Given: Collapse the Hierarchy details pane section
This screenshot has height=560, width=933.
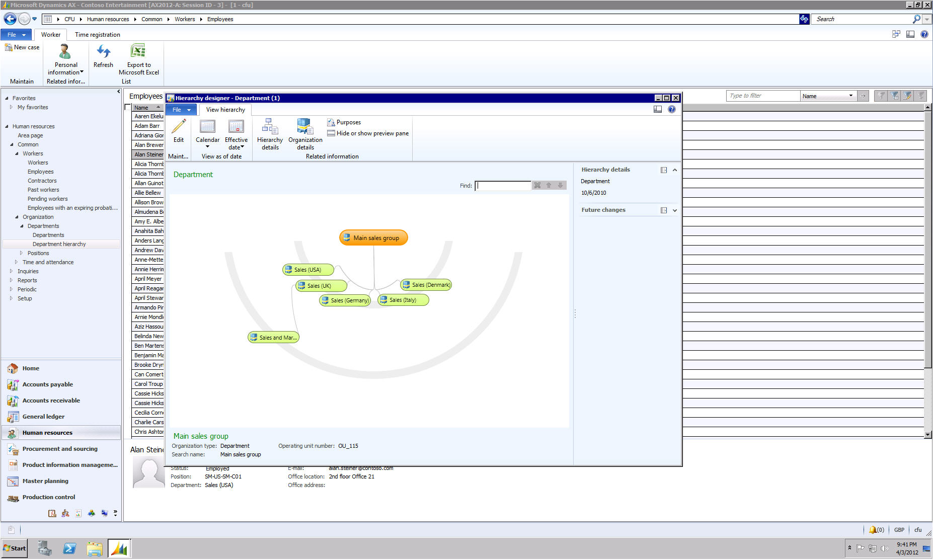Looking at the screenshot, I should (x=675, y=170).
